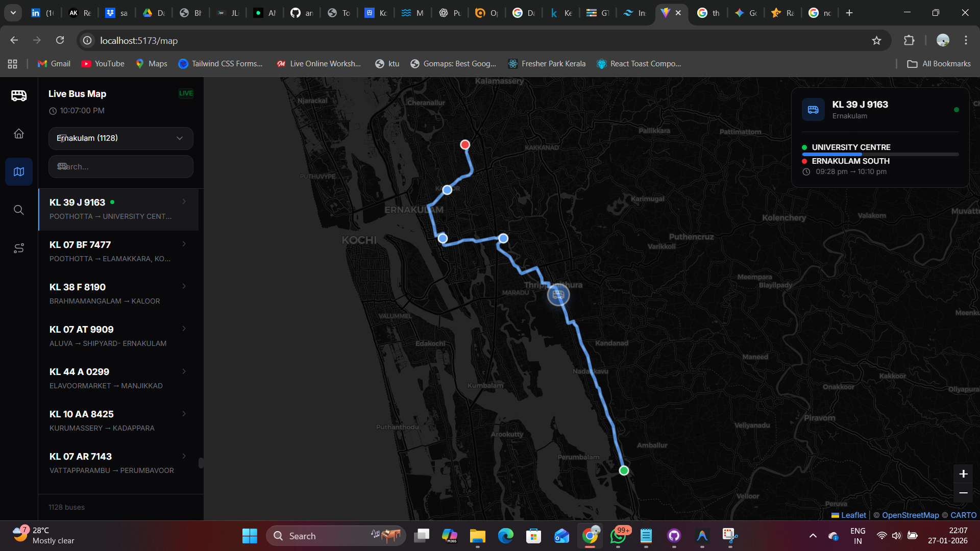
Task: Click the home icon in sidebar
Action: click(x=19, y=134)
